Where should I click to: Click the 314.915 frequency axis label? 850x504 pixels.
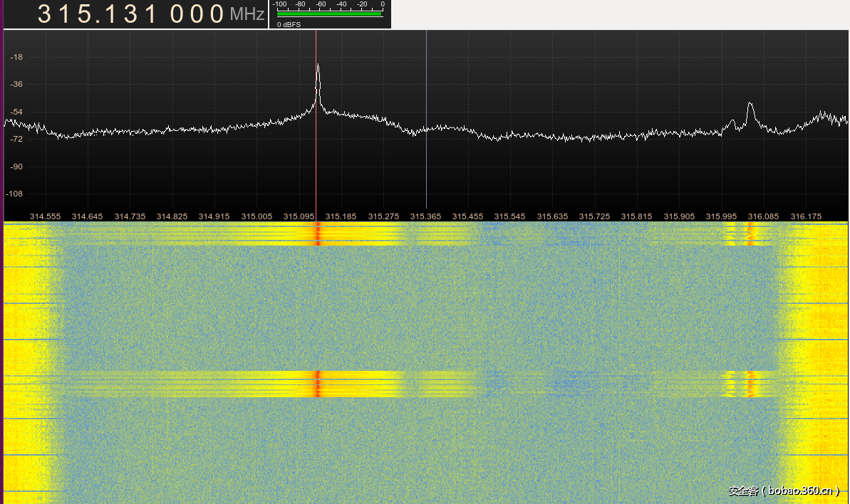214,216
